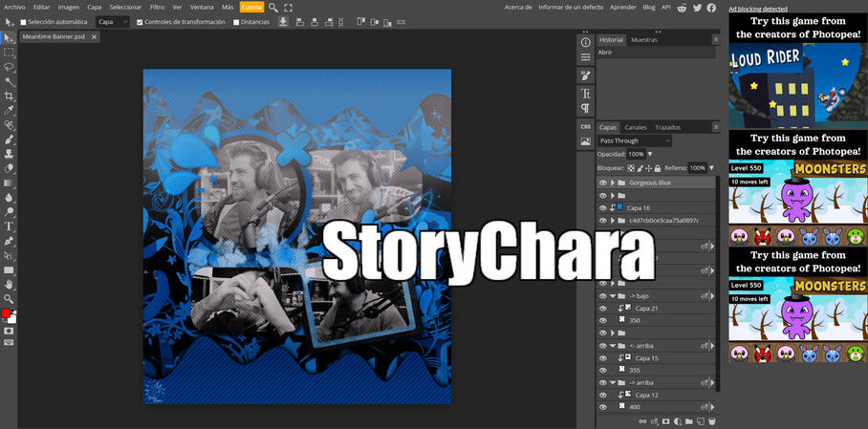868x429 pixels.
Task: Select the Zoom tool in toolbar
Action: click(10, 299)
